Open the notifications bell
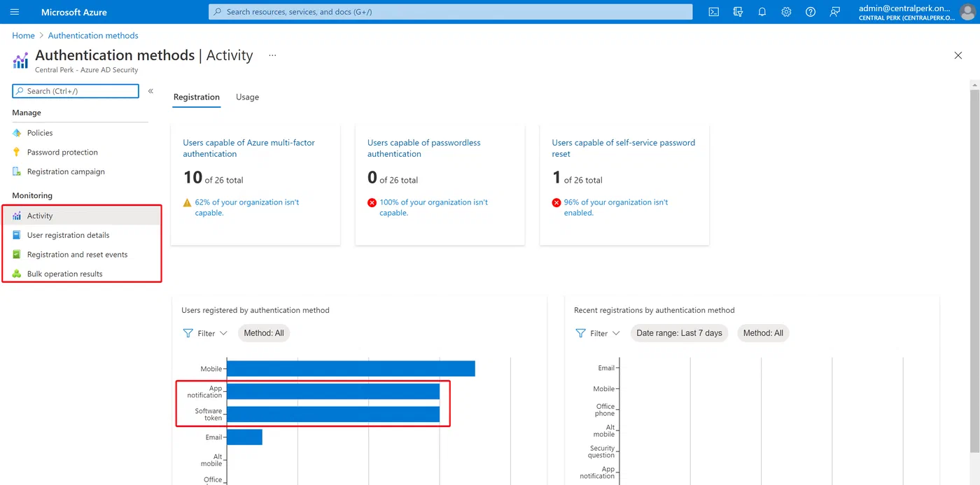 [762, 12]
